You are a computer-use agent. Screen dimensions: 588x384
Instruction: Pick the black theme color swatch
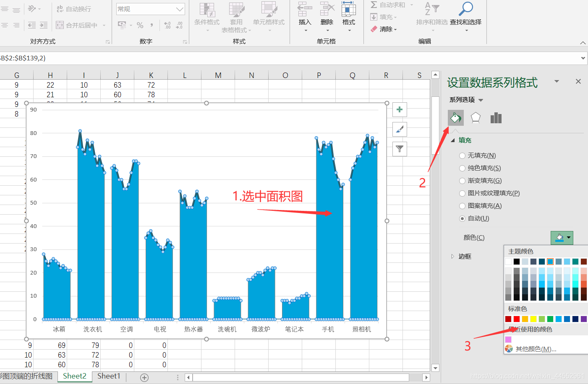pos(517,262)
